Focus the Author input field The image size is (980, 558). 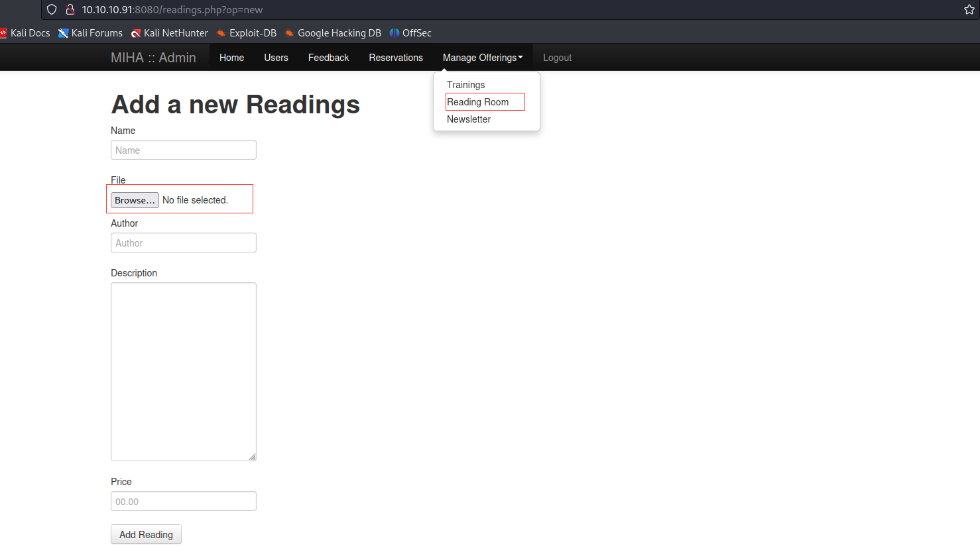pyautogui.click(x=184, y=243)
